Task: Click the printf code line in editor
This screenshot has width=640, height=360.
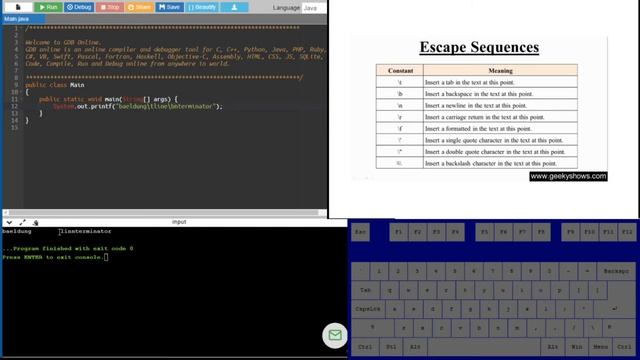Action: (138, 106)
